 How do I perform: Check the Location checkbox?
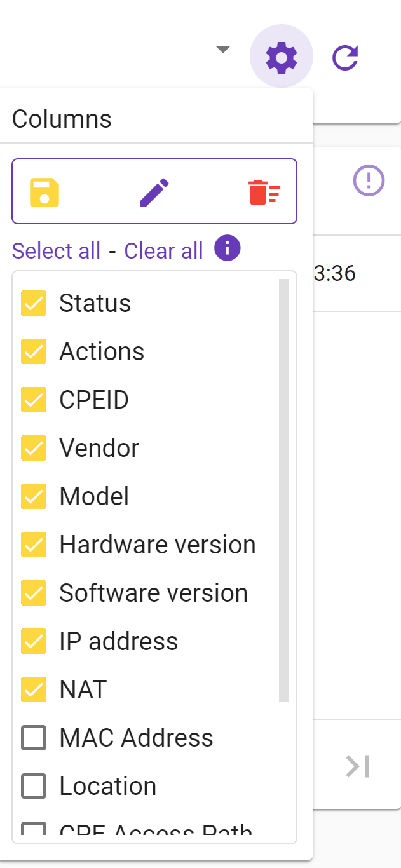(x=34, y=786)
